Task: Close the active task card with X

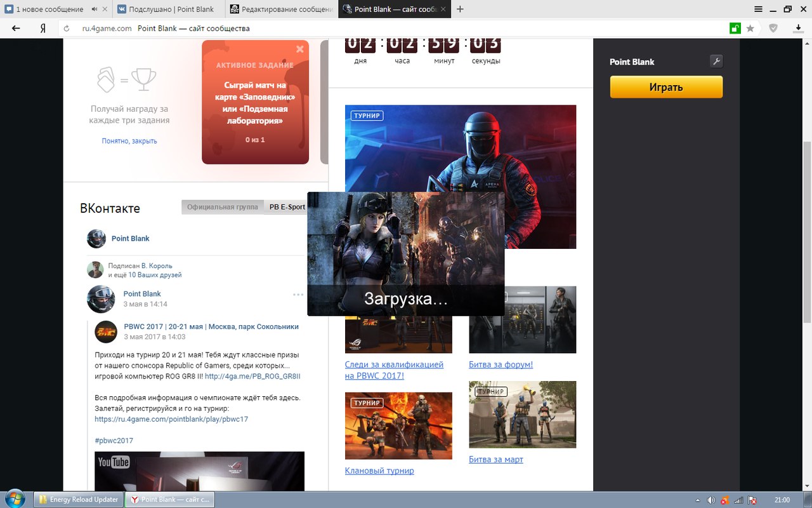Action: (x=300, y=49)
